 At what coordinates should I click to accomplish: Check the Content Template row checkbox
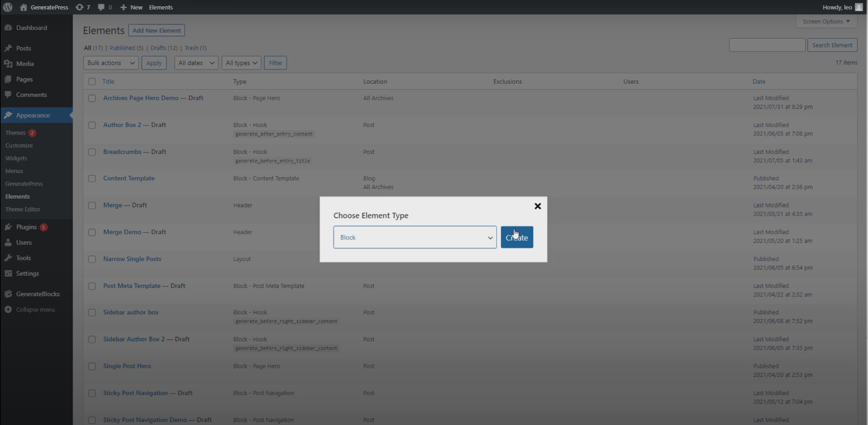92,179
